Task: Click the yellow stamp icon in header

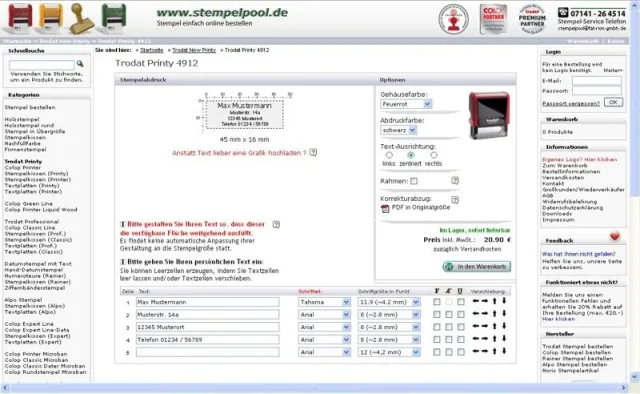Action: point(51,18)
